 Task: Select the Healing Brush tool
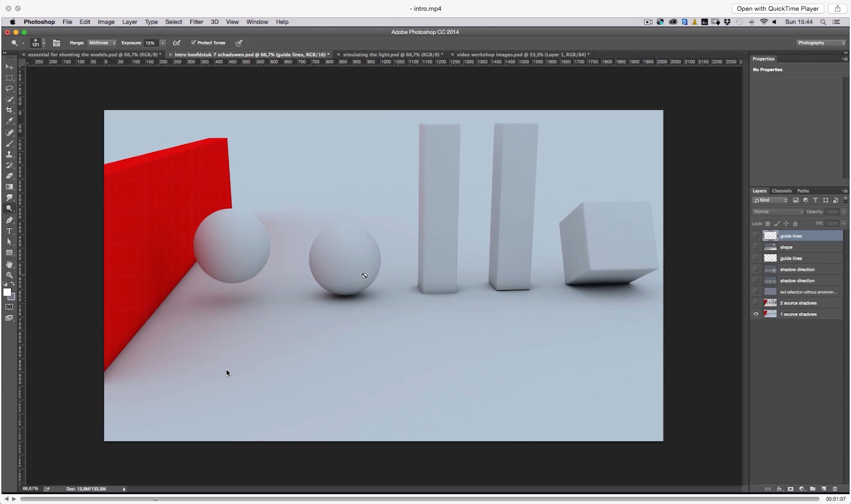9,133
